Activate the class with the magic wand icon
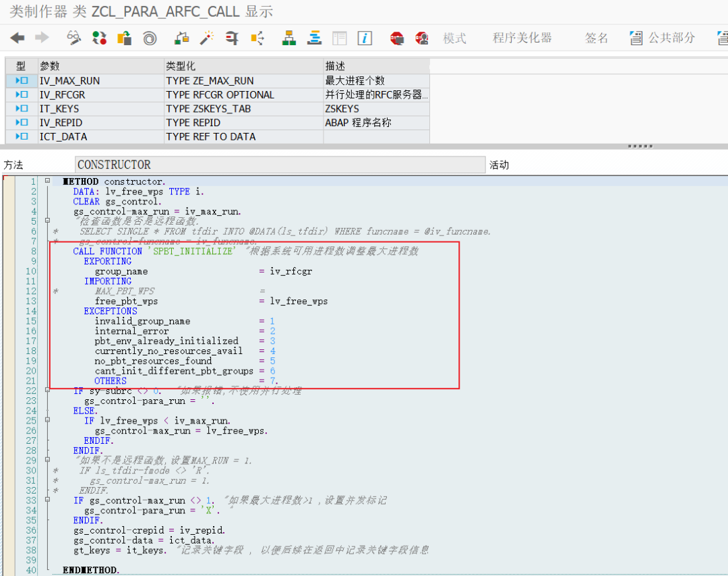728x576 pixels. click(x=207, y=38)
